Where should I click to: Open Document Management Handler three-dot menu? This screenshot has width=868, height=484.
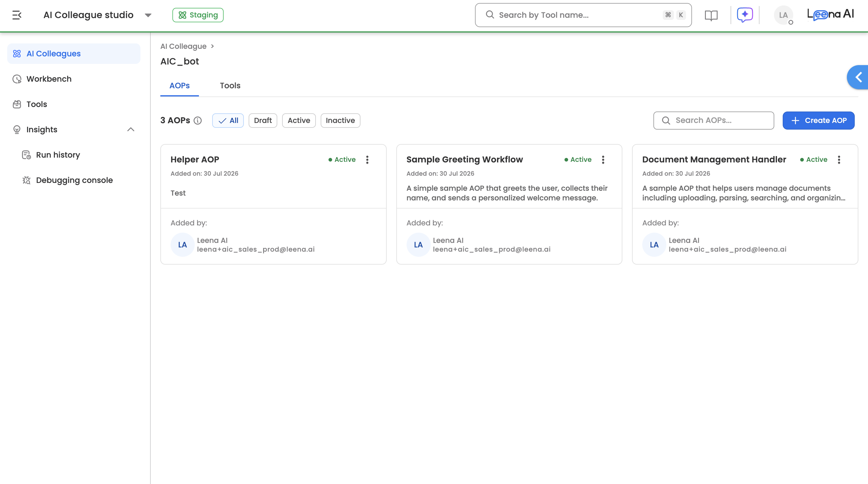point(839,159)
